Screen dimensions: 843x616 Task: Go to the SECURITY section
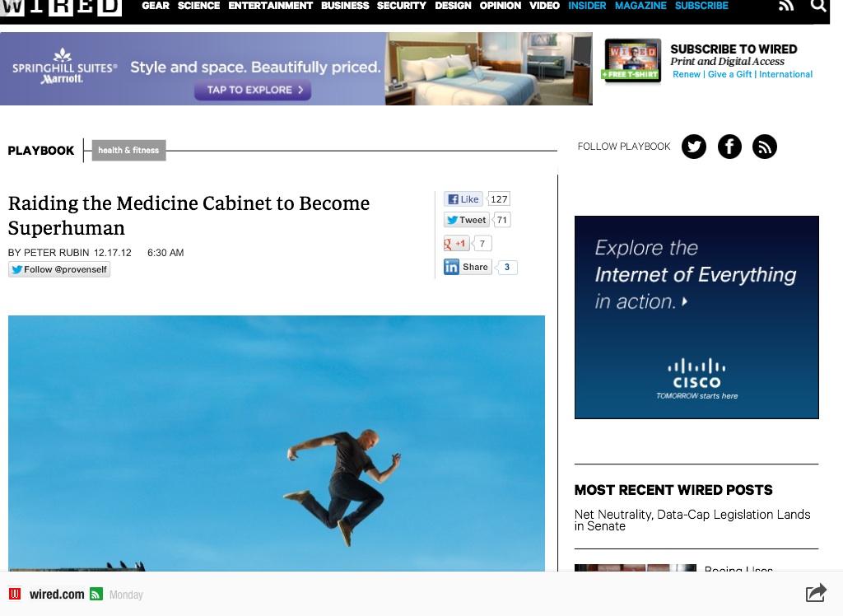click(x=401, y=6)
